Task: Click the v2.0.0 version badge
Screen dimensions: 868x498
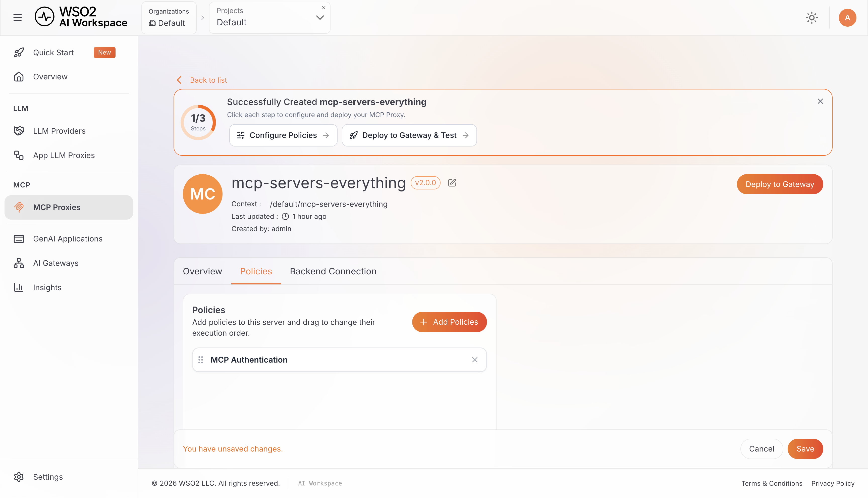Action: [x=425, y=183]
